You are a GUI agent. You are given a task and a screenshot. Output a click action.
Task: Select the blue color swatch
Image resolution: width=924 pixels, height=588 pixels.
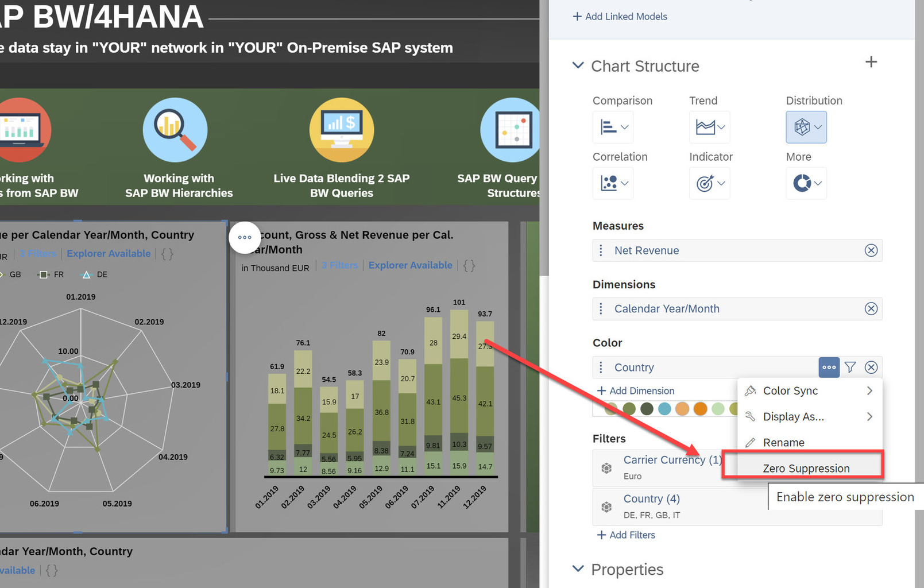point(664,409)
